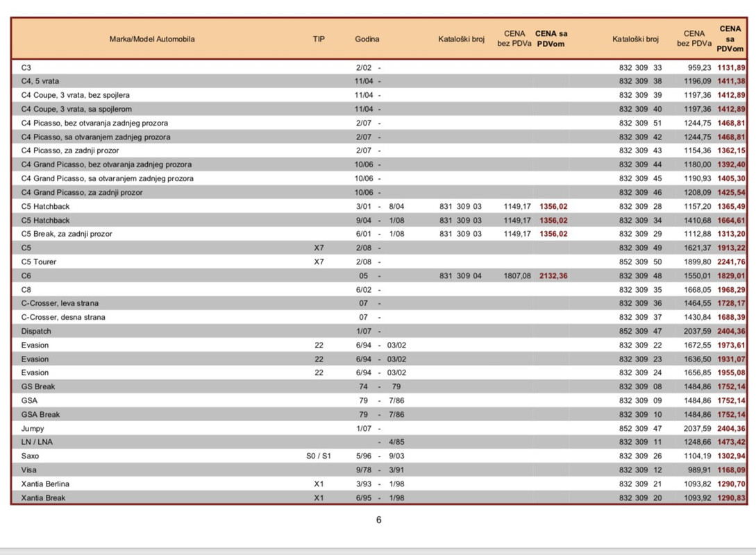Select 'C-Crosser, leva strana' row

[60, 303]
